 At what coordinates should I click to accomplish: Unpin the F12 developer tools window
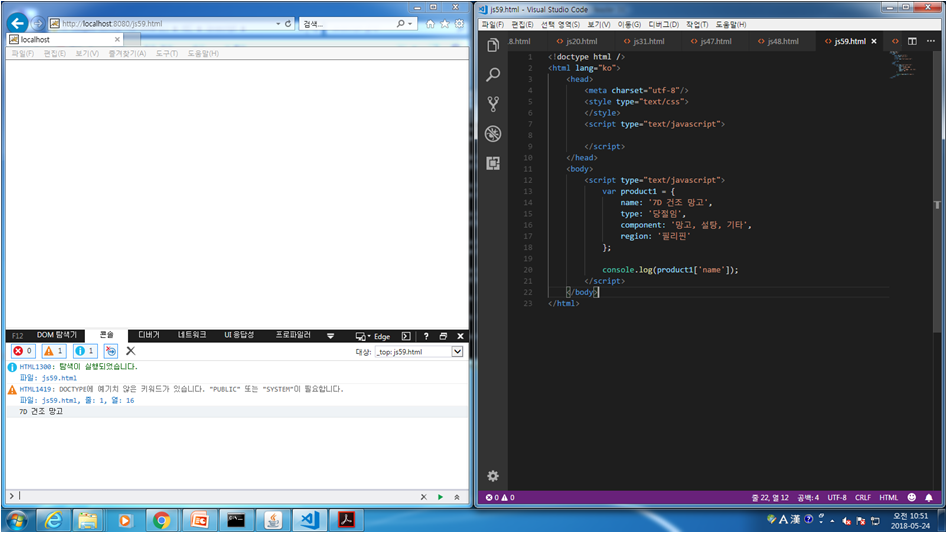coord(443,336)
